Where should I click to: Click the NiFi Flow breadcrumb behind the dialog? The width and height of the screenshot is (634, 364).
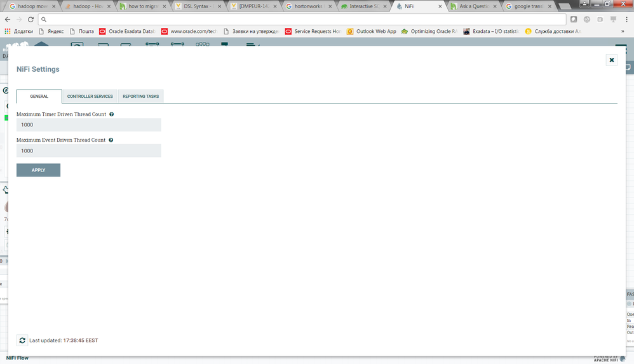point(17,358)
